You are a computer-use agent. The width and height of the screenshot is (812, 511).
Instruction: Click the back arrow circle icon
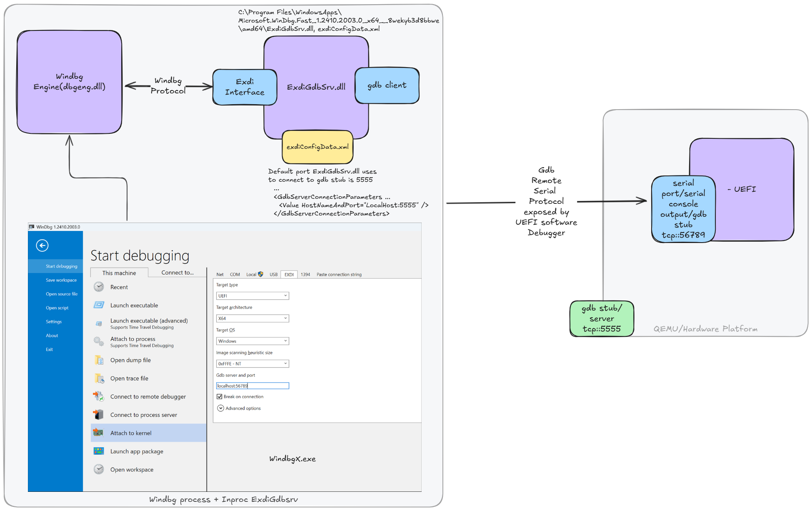42,245
